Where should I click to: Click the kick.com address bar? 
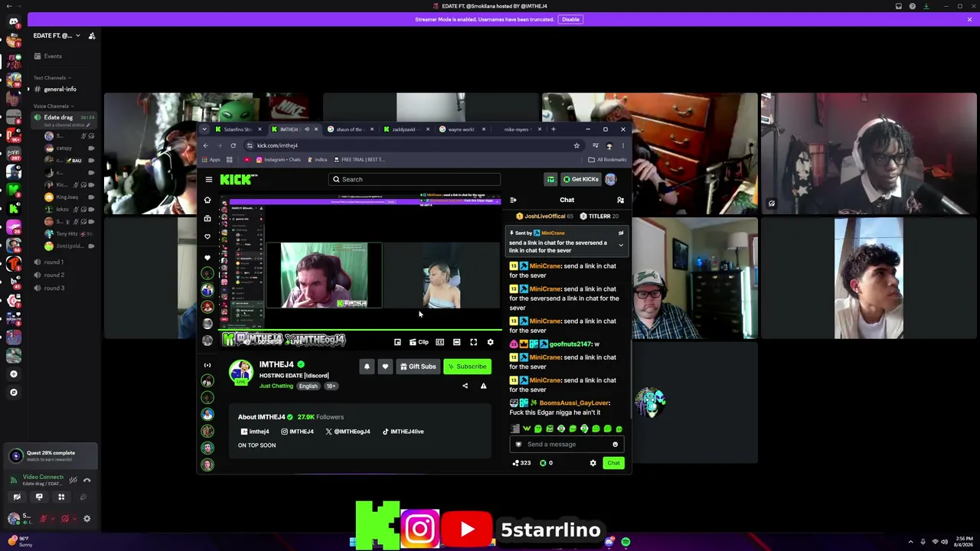coord(413,145)
